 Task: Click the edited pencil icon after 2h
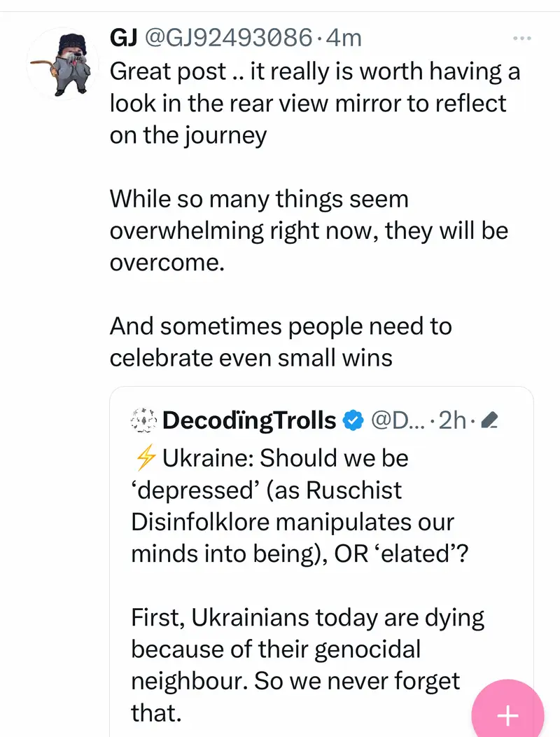pos(490,420)
